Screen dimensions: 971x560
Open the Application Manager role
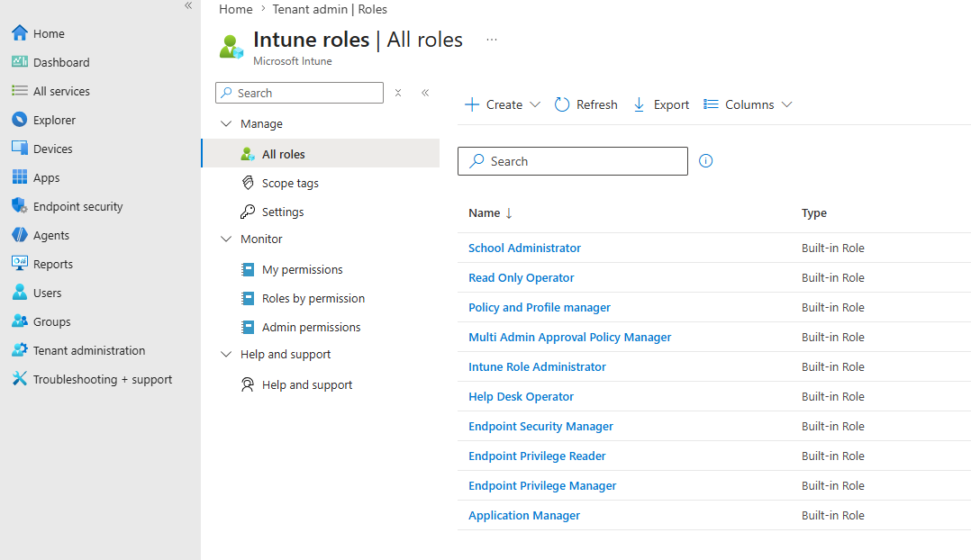(524, 515)
